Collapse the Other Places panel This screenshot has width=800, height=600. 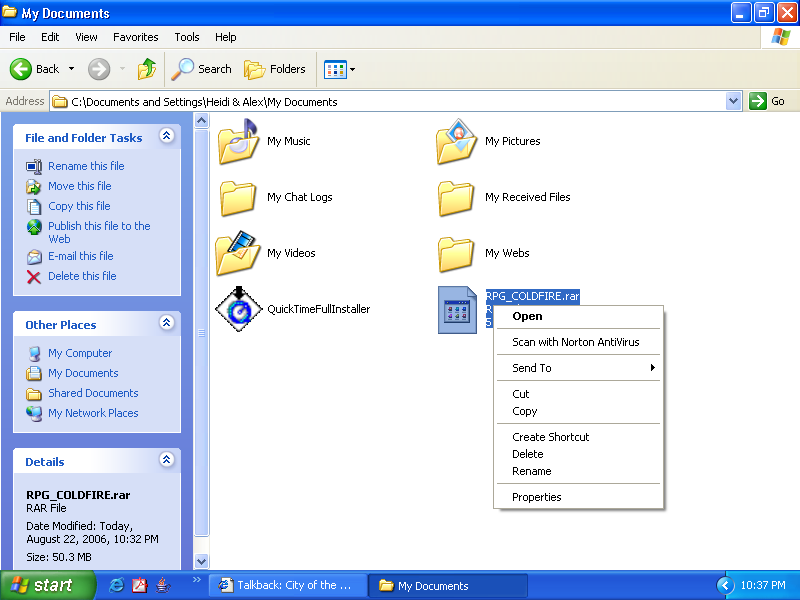coord(167,324)
